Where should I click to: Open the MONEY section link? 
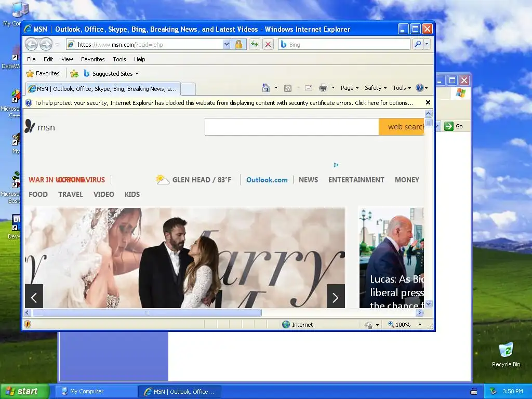pyautogui.click(x=407, y=180)
